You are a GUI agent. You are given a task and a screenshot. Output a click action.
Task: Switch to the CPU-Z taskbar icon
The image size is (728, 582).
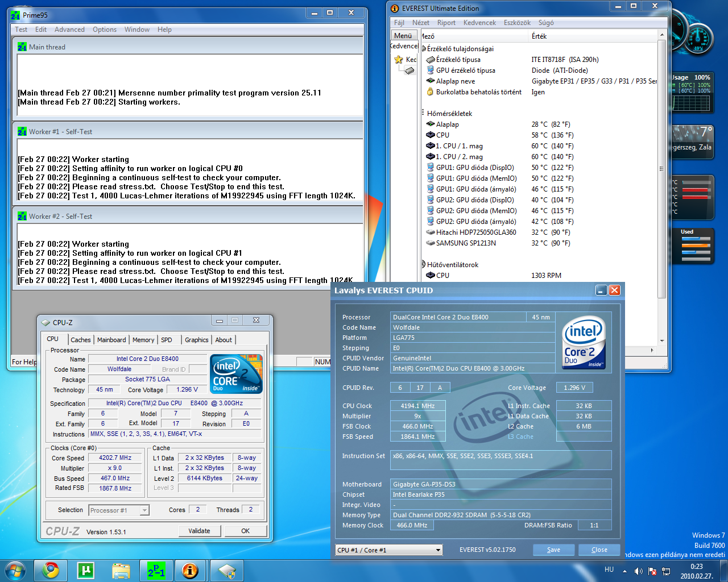point(226,570)
